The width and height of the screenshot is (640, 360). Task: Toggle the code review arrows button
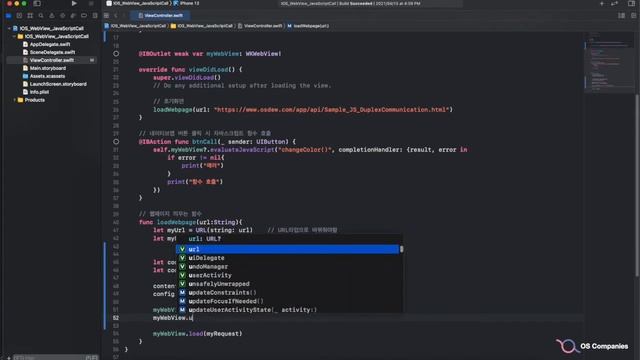[614, 3]
